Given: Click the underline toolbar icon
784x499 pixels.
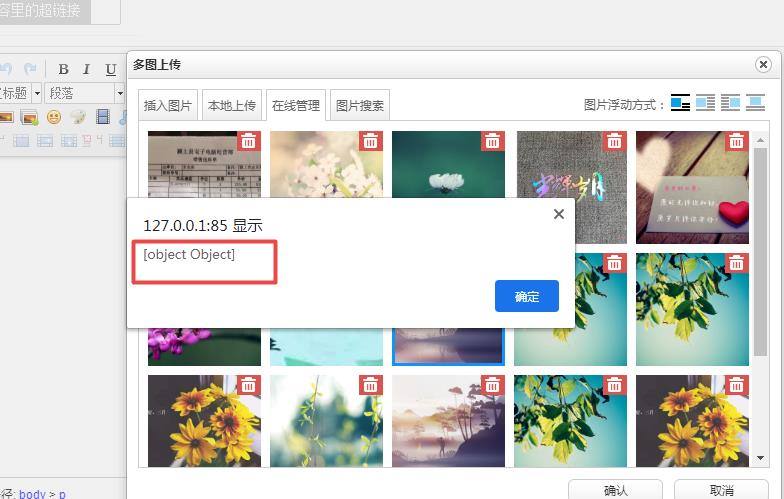Looking at the screenshot, I should point(111,69).
